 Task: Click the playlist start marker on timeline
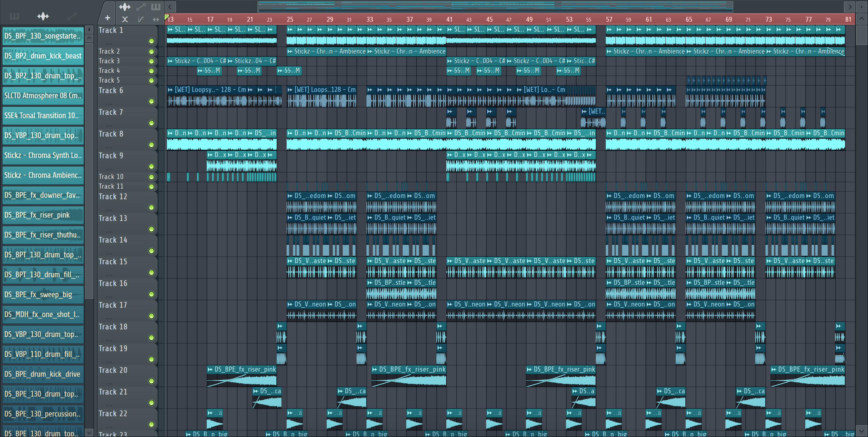point(166,17)
